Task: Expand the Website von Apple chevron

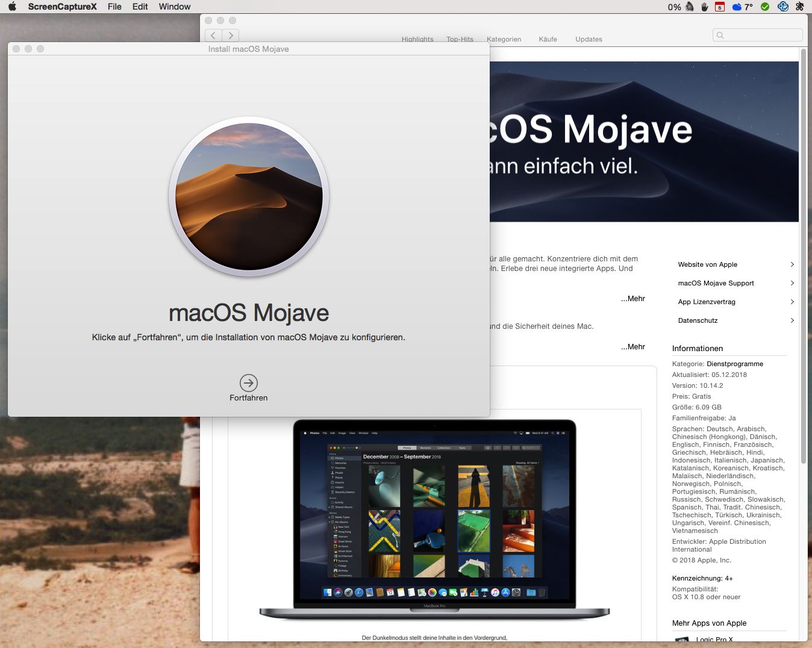Action: [x=792, y=264]
